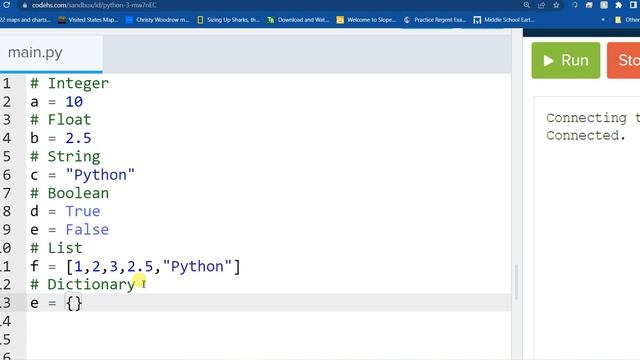
Task: Open the 'Practice Regent Exa...' bookmark
Action: (x=435, y=20)
